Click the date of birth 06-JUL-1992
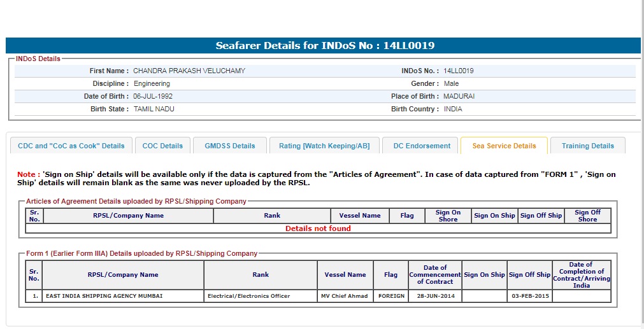This screenshot has width=644, height=329. (153, 97)
